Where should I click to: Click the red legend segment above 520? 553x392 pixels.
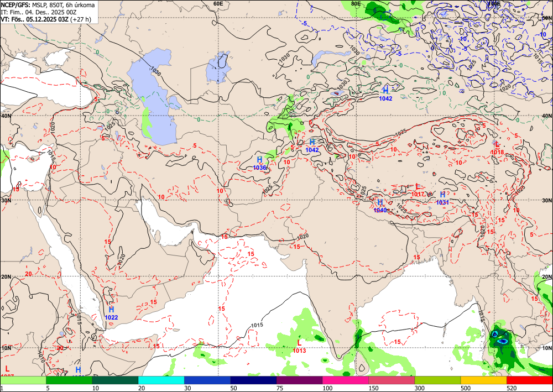pos(530,380)
